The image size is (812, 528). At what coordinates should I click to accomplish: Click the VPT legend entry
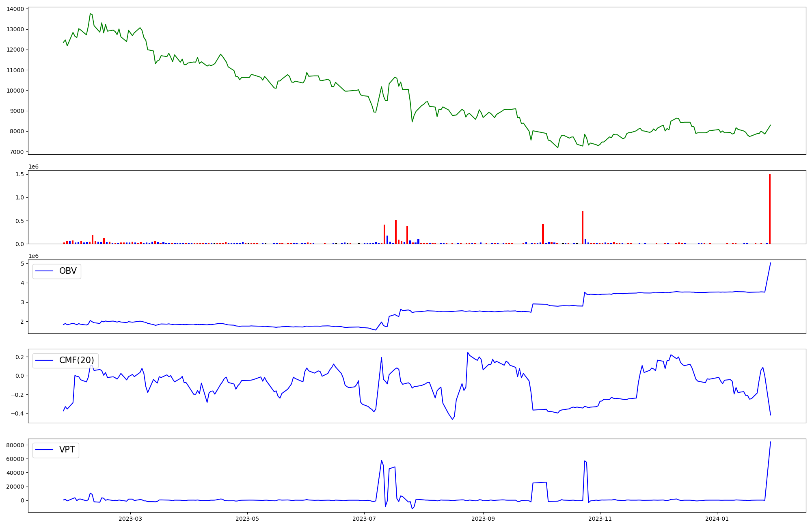[67, 450]
